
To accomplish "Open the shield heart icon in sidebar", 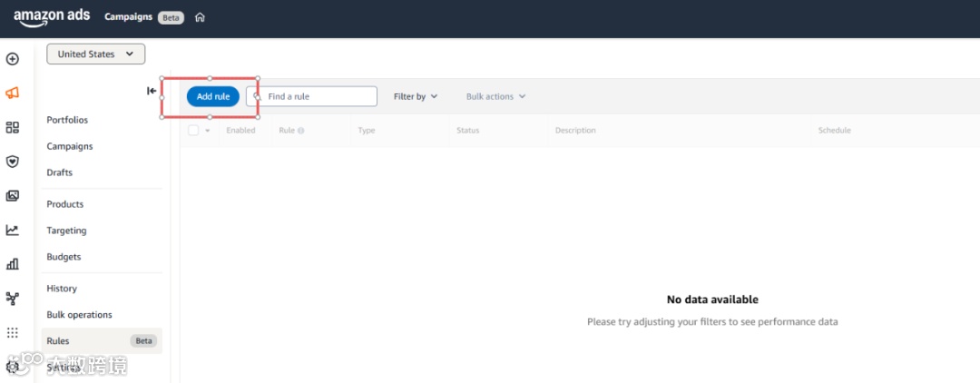I will click(13, 162).
